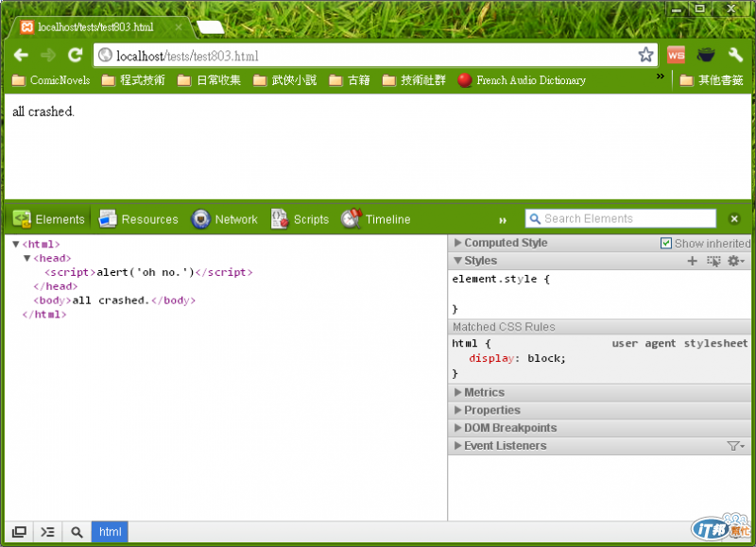Switch to the Timeline panel
Viewport: 756px width, 547px height.
(375, 219)
